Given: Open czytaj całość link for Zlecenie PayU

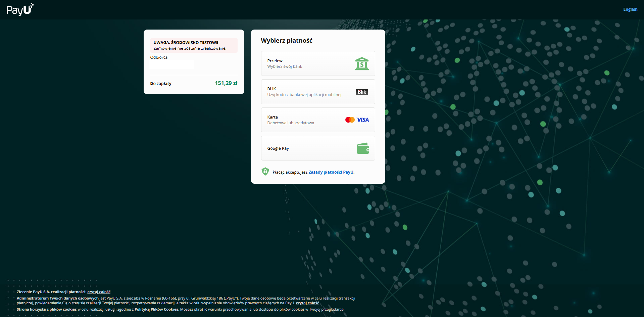Looking at the screenshot, I should [x=99, y=292].
